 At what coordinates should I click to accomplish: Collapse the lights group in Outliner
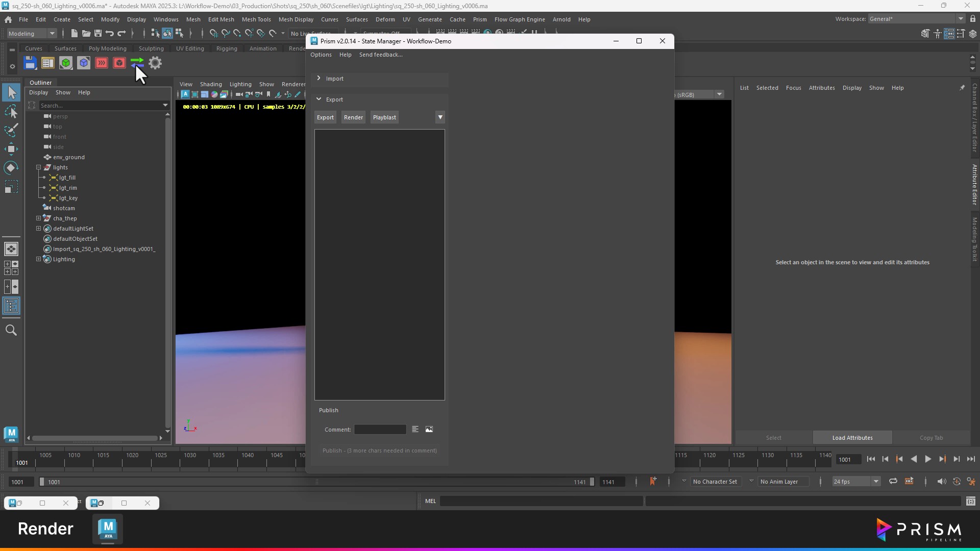pos(38,167)
